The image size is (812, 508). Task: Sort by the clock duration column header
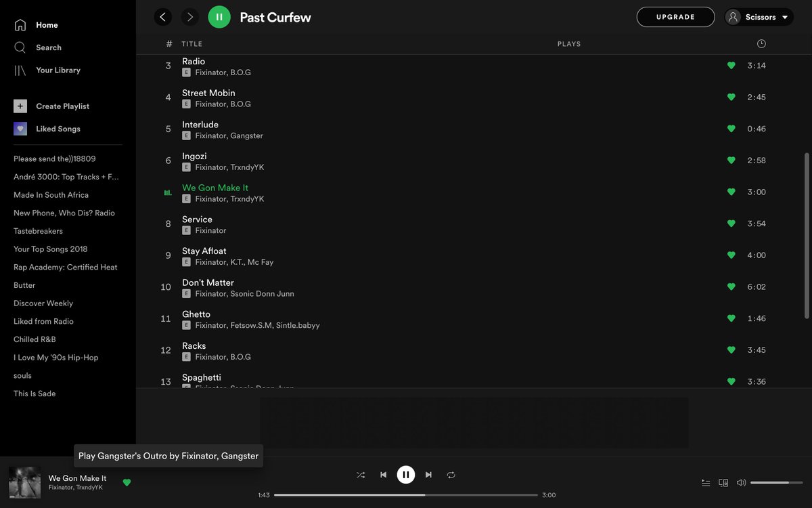point(761,44)
